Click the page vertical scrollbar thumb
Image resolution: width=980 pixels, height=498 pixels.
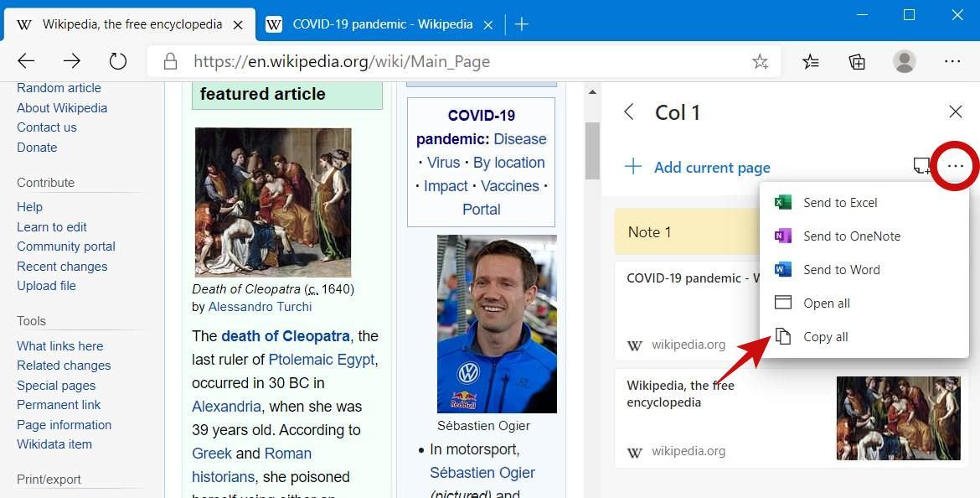pyautogui.click(x=592, y=150)
